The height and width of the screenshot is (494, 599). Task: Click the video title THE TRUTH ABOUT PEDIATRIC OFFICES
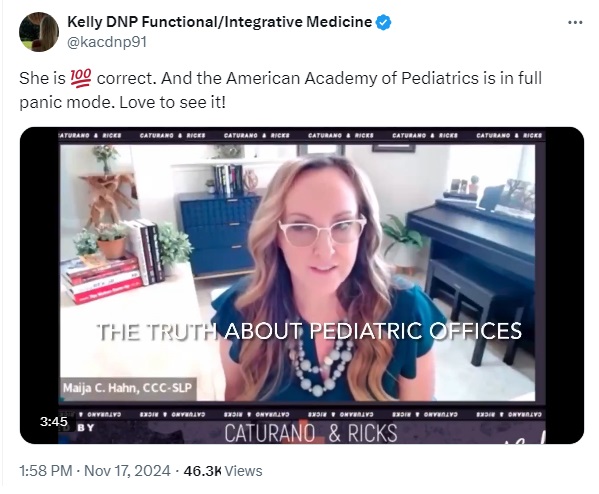309,331
